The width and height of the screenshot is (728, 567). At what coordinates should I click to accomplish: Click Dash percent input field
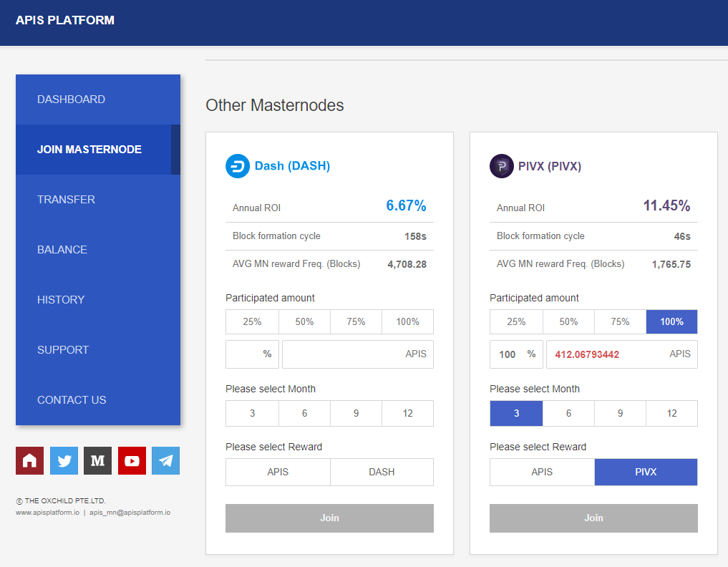pyautogui.click(x=252, y=354)
